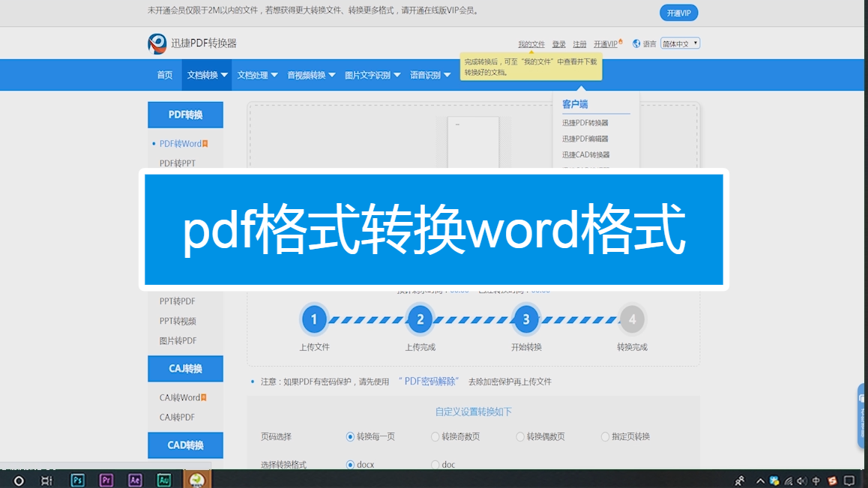
Task: Click step 3 开始转换 progress marker
Action: (x=526, y=319)
